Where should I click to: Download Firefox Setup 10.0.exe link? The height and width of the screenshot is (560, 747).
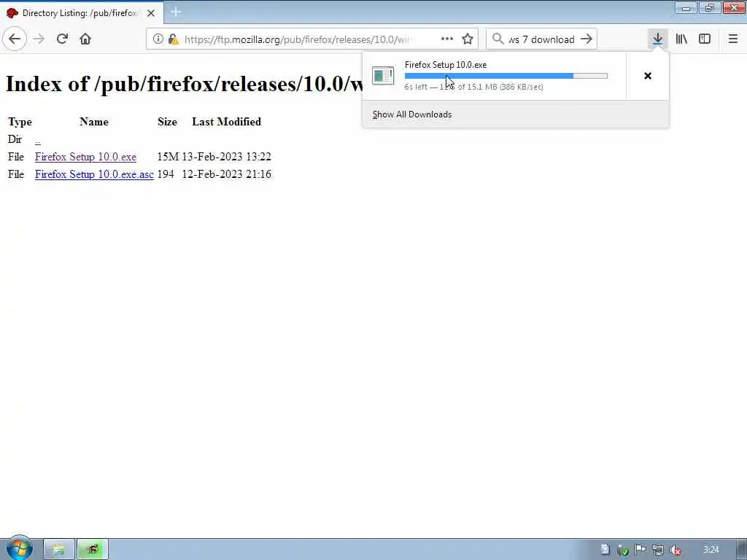pos(85,157)
